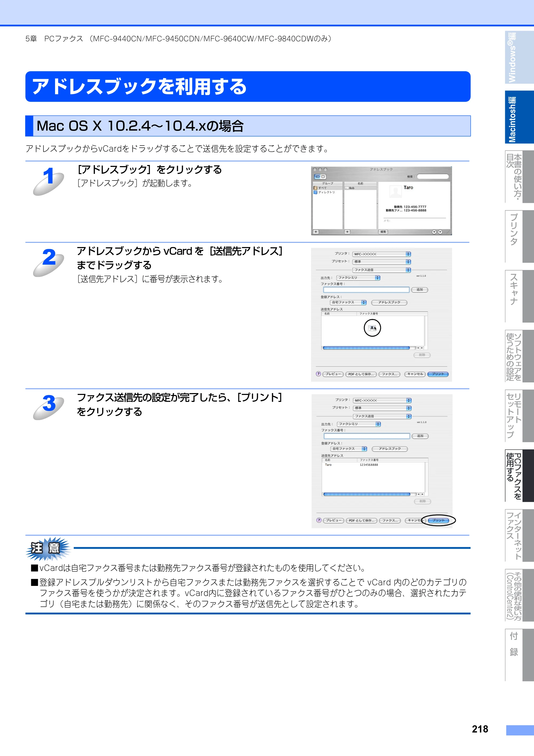534x756 pixels.
Task: Click Taro's contact photo placeholder
Action: [395, 192]
